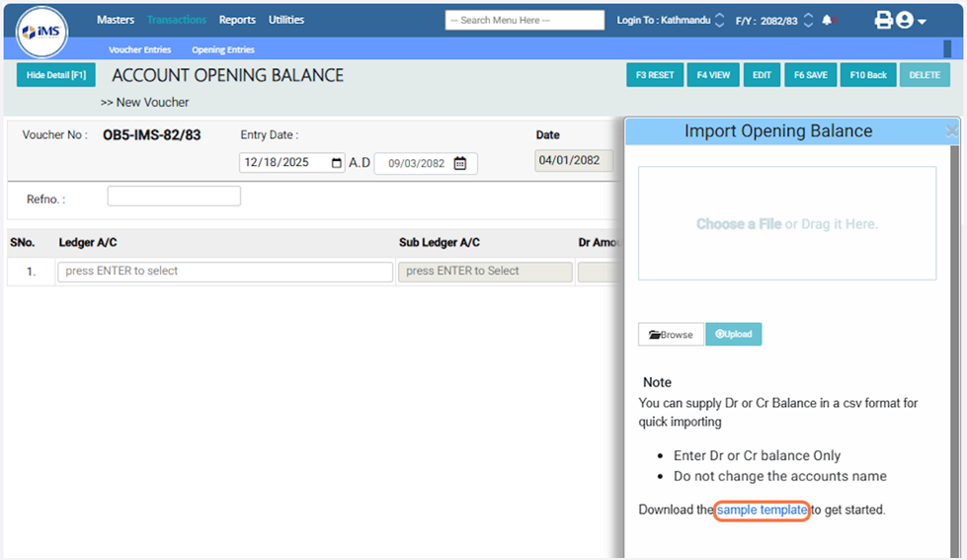Click the Refno input field

coord(174,197)
